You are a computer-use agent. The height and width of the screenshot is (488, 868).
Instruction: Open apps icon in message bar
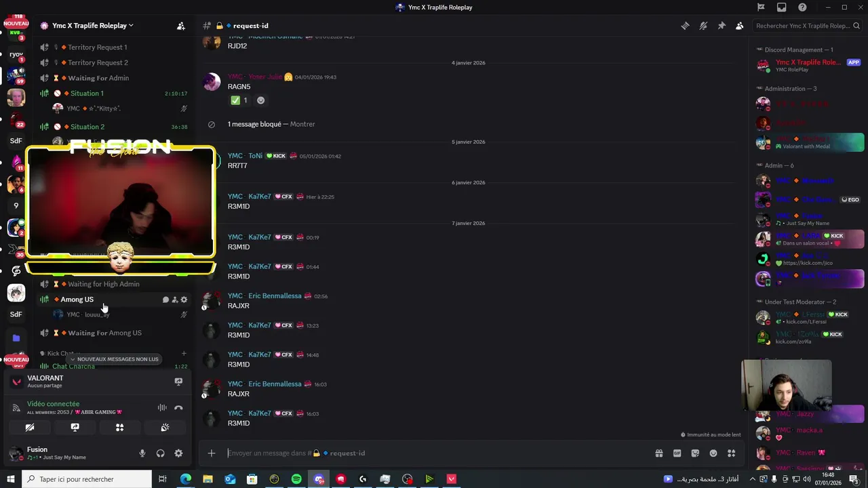tap(731, 453)
